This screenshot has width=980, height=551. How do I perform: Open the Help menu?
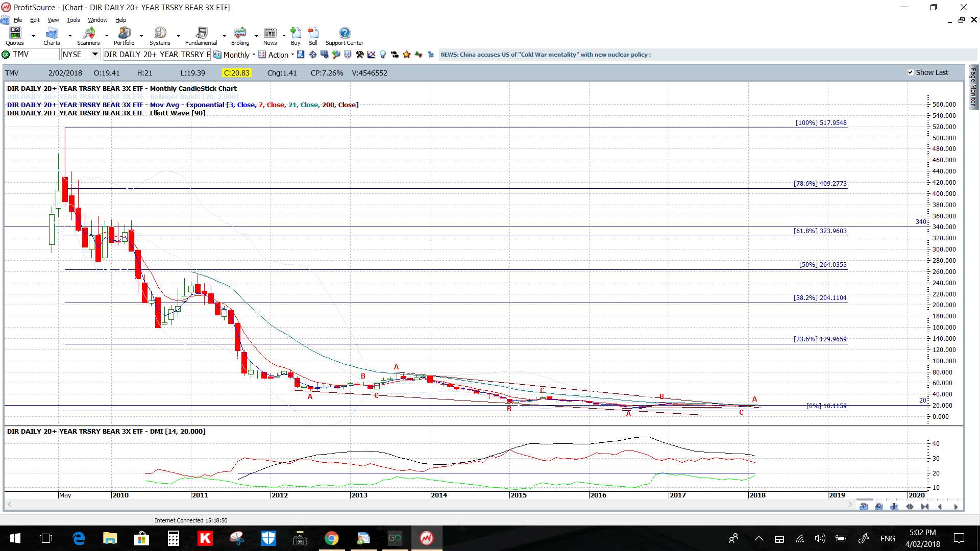point(120,20)
